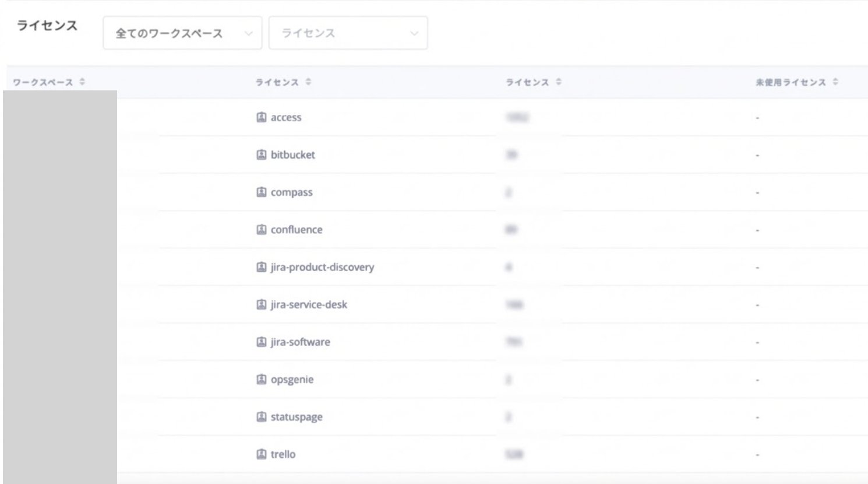Click the jira-service-desk license icon
The width and height of the screenshot is (868, 484).
pos(262,304)
